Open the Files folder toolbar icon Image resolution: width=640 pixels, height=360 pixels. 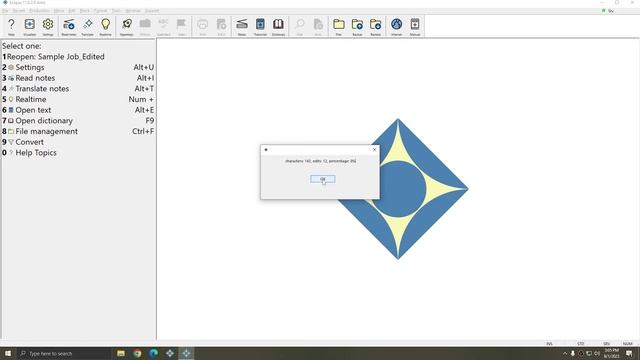pyautogui.click(x=338, y=27)
